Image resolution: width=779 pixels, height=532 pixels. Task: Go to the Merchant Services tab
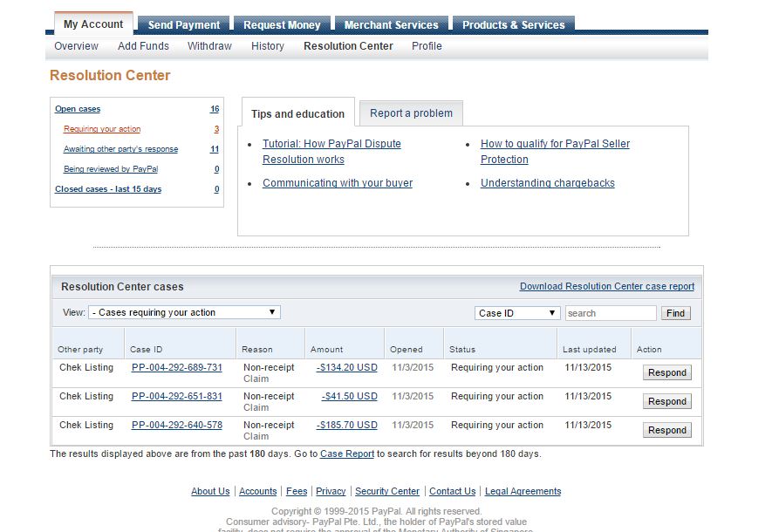click(x=392, y=24)
